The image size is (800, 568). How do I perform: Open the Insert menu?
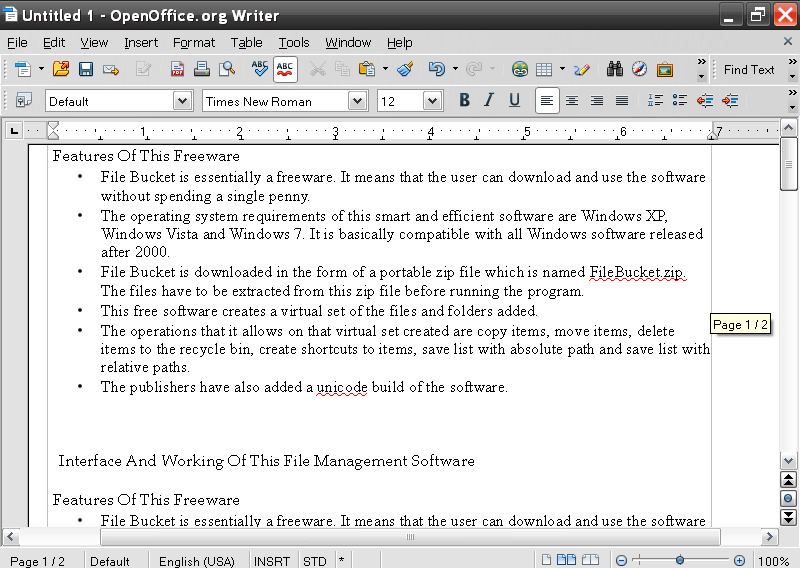click(141, 42)
